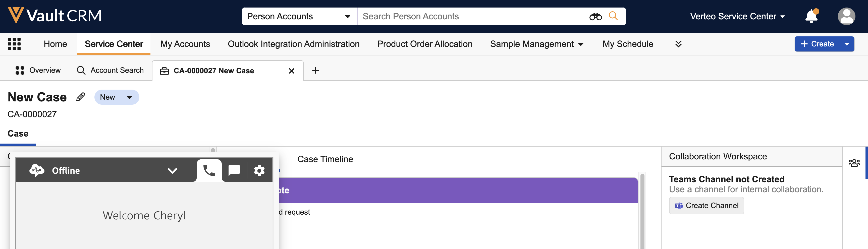
Task: Open the user profile avatar
Action: [x=846, y=16]
